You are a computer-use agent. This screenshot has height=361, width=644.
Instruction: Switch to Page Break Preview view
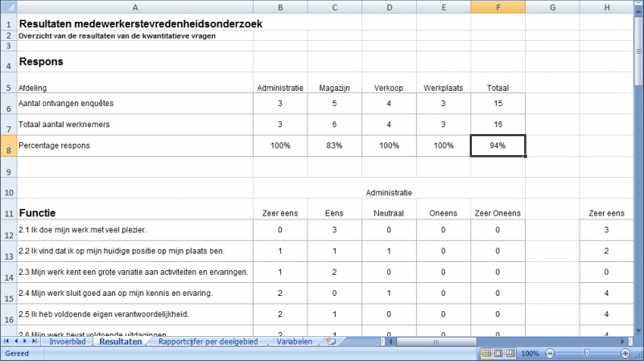click(x=510, y=353)
